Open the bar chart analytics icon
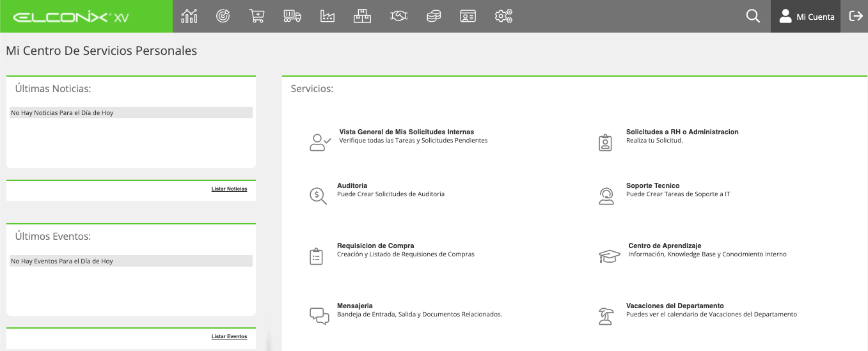This screenshot has width=868, height=351. [x=189, y=16]
